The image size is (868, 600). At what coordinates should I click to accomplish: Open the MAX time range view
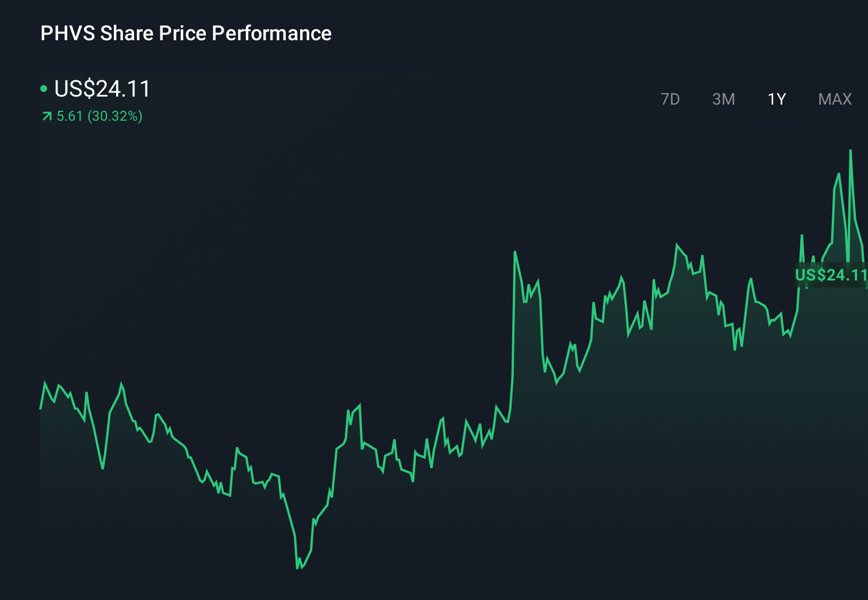[x=834, y=99]
